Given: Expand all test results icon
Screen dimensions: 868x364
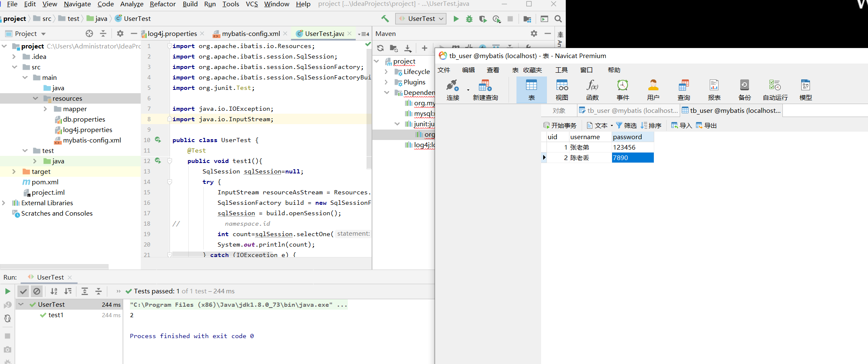Looking at the screenshot, I should point(85,291).
